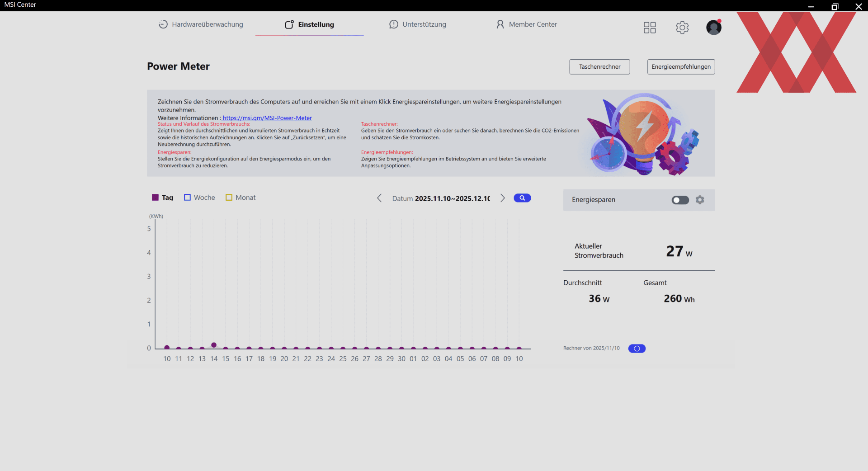This screenshot has height=471, width=868.
Task: Select the Woche view option
Action: pos(199,198)
